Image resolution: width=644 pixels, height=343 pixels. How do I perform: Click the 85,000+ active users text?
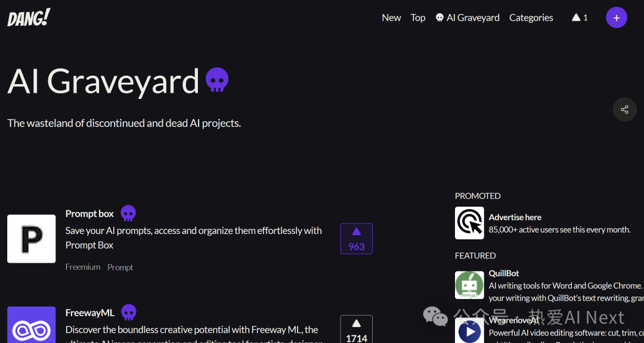(x=559, y=230)
